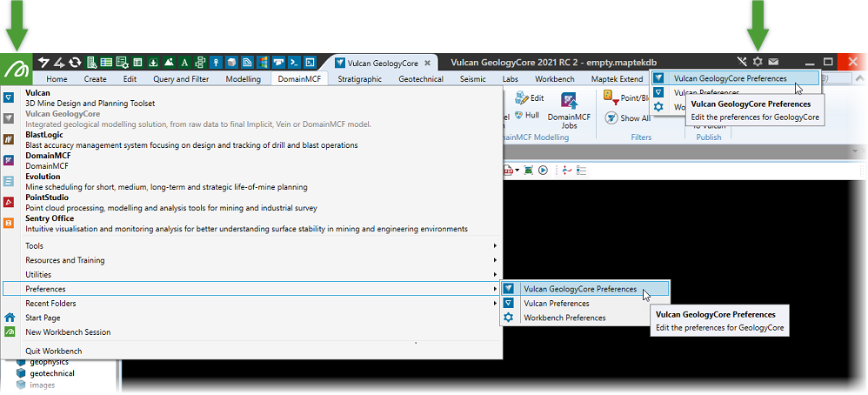Click the Undo arrow in the quick toolbar
868x395 pixels.
(43, 63)
